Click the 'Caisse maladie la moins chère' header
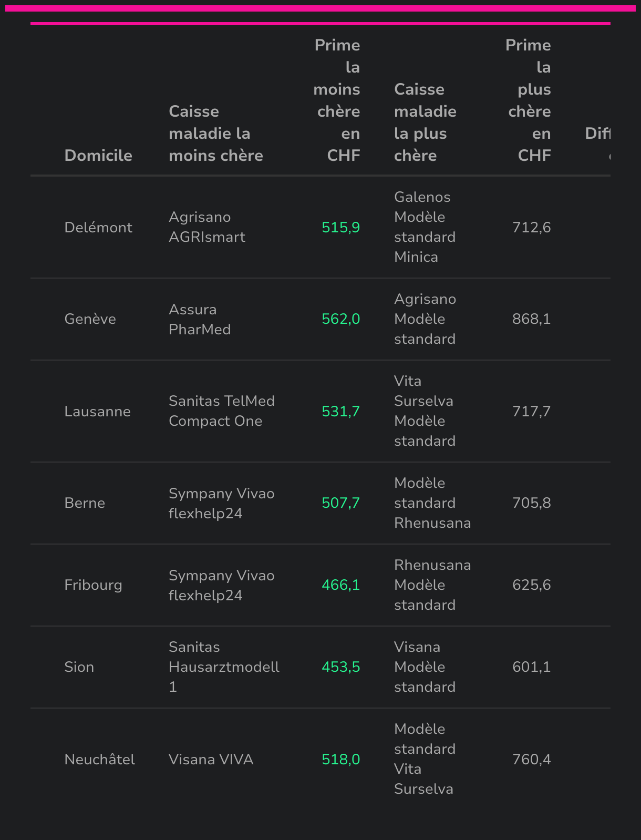Screen dimensions: 641x840 [215, 134]
